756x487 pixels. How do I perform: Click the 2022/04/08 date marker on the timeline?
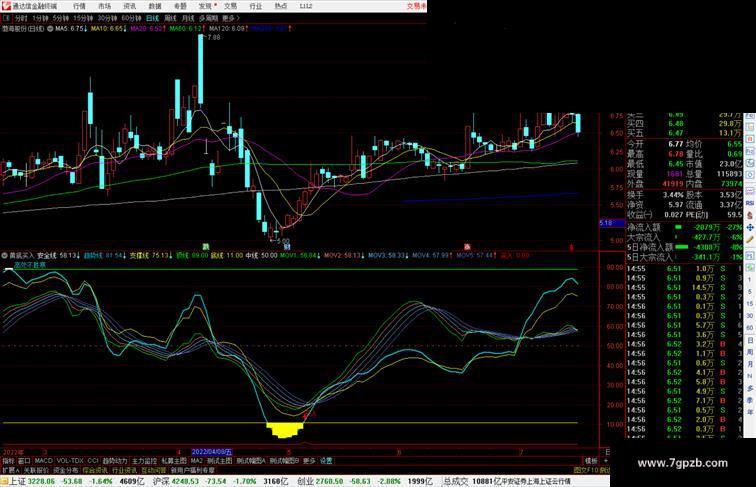[x=212, y=452]
